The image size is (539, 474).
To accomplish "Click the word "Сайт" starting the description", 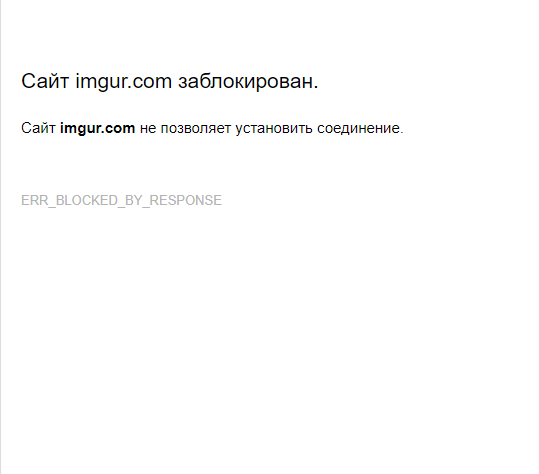I will pos(38,128).
